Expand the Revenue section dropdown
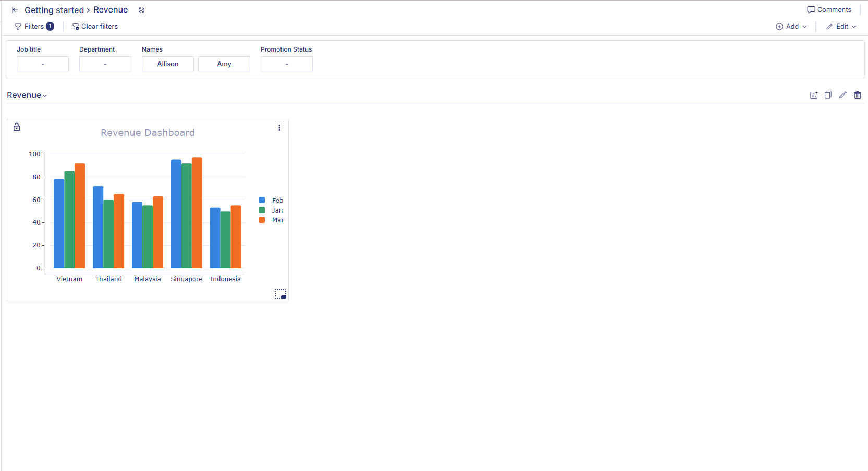868x471 pixels. pyautogui.click(x=27, y=95)
